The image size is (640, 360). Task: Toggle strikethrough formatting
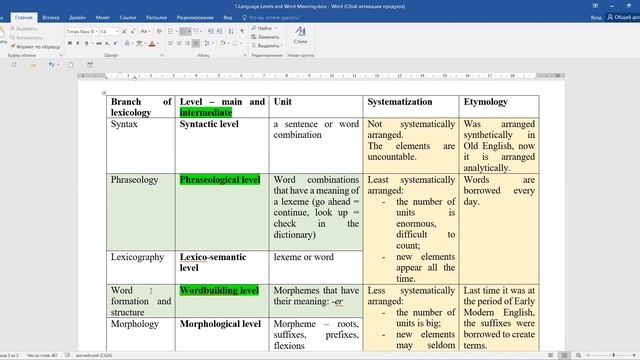(x=99, y=43)
